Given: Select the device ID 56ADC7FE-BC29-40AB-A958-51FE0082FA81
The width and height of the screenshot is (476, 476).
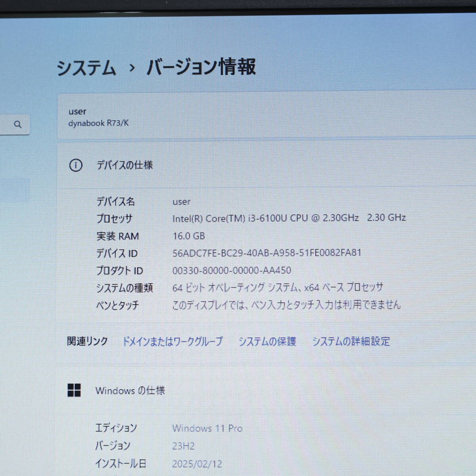Looking at the screenshot, I should click(267, 253).
